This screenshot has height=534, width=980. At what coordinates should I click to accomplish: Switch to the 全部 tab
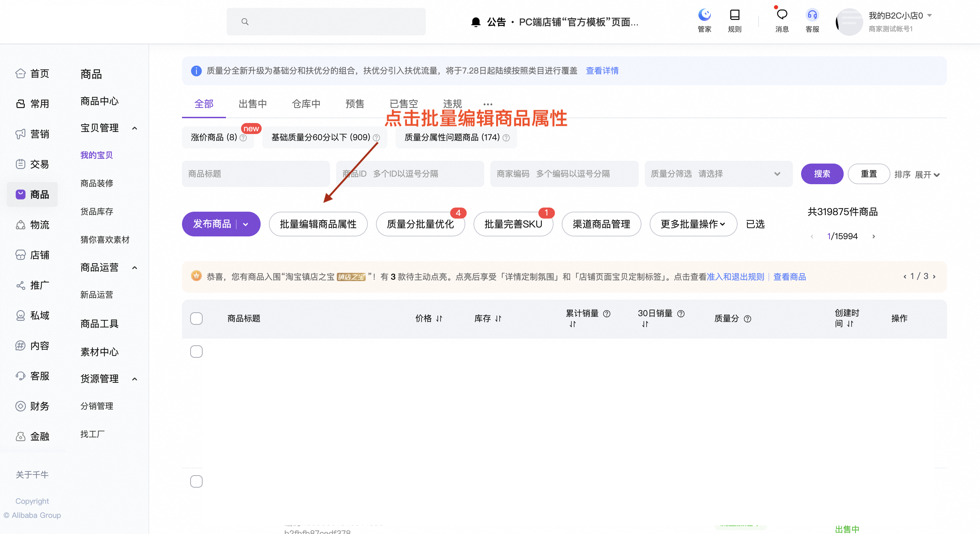pos(204,104)
